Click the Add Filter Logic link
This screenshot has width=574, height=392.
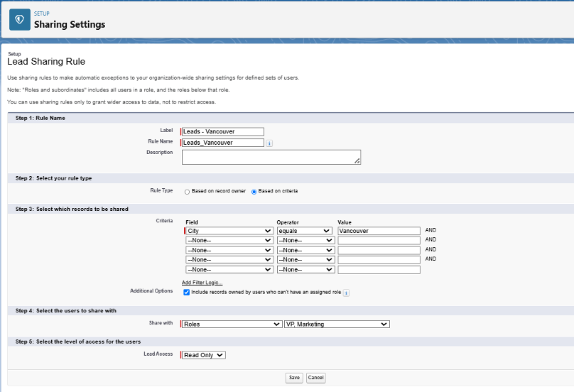tap(202, 283)
